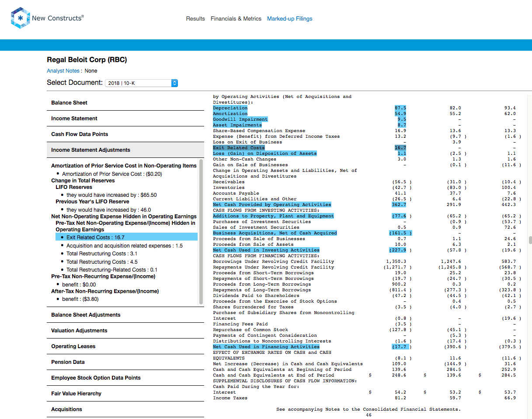Select Previous Year's LIFO Reserve 46.0 item

click(x=108, y=210)
